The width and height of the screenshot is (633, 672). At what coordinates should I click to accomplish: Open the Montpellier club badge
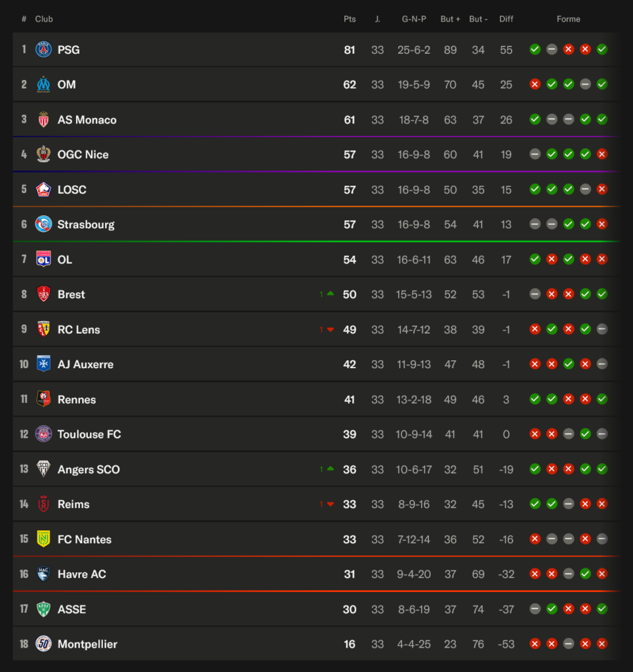43,644
